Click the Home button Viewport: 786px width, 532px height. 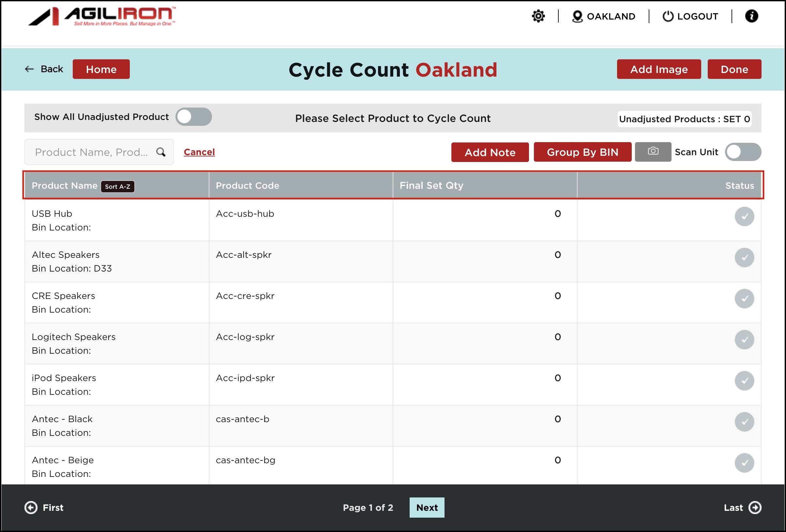pos(101,69)
